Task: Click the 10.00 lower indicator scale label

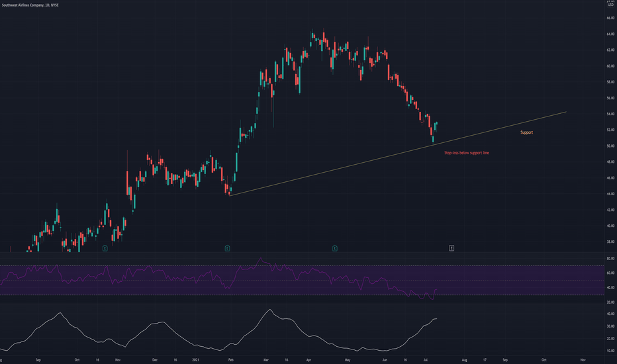Action: point(610,351)
